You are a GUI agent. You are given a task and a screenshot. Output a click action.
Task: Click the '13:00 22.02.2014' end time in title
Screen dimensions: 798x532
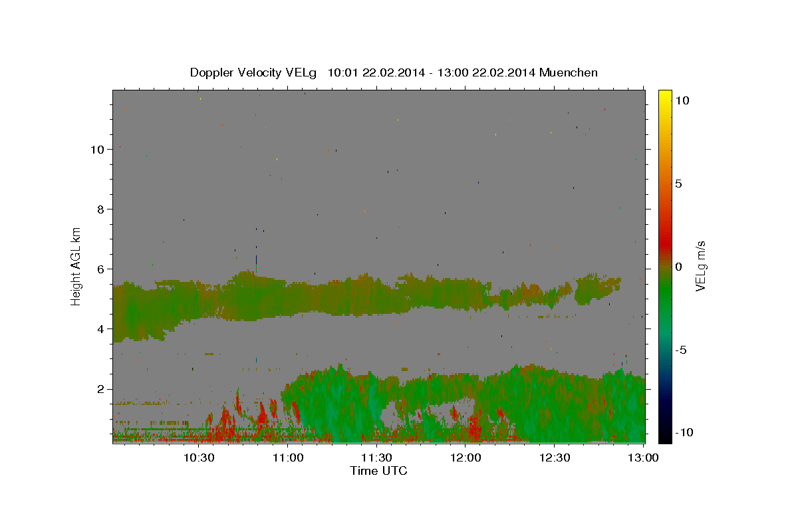pyautogui.click(x=485, y=72)
